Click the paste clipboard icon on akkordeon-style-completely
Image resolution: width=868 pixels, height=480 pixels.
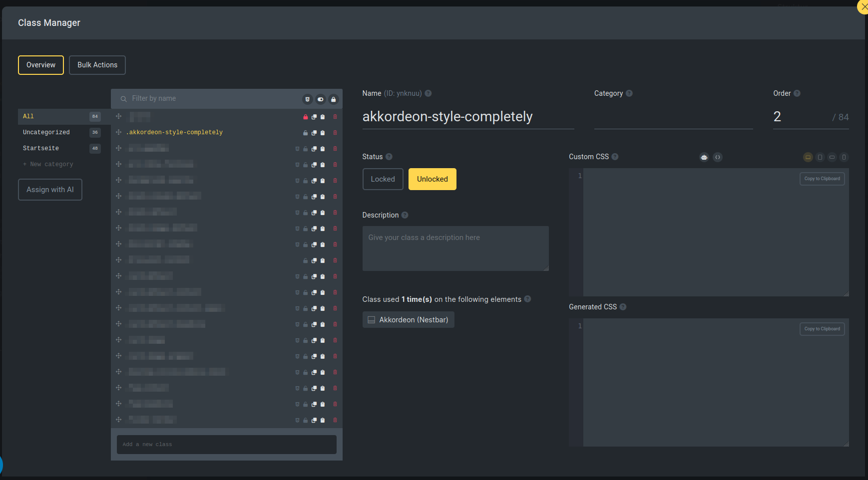[x=323, y=133]
